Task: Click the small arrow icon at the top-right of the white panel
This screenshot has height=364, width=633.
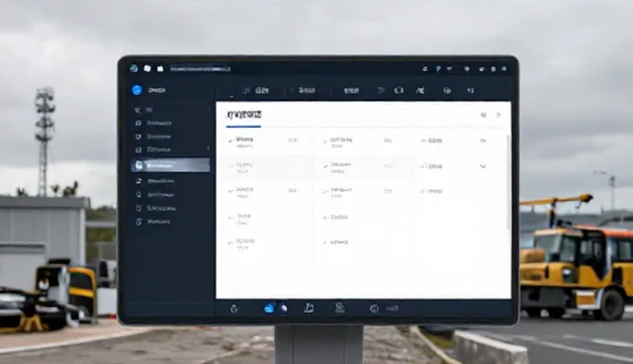Action: click(x=498, y=115)
